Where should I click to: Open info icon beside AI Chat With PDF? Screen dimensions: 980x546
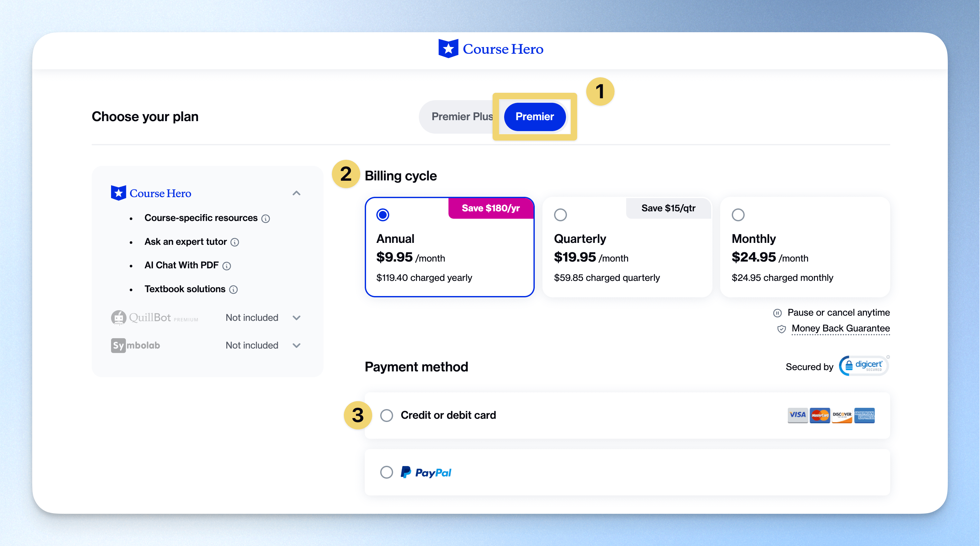(x=227, y=266)
